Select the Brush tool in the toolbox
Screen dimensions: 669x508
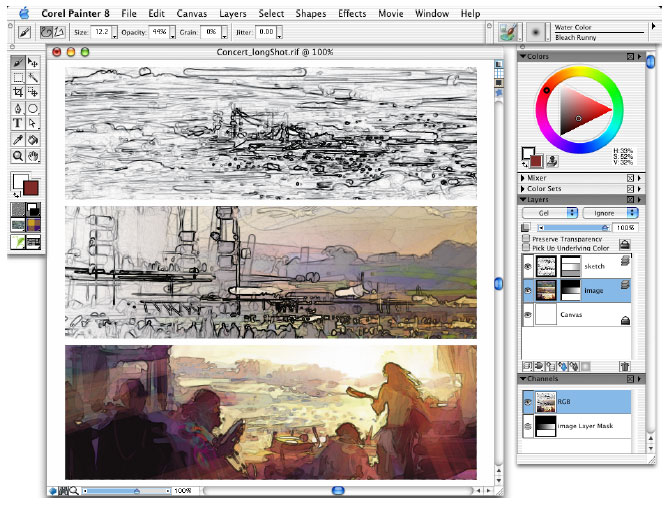click(x=18, y=63)
